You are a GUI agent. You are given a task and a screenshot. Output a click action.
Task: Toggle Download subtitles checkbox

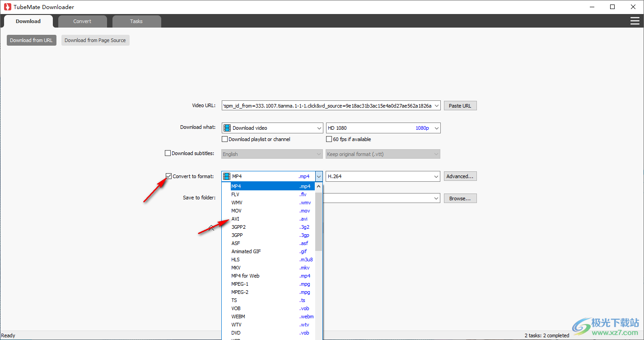[168, 153]
